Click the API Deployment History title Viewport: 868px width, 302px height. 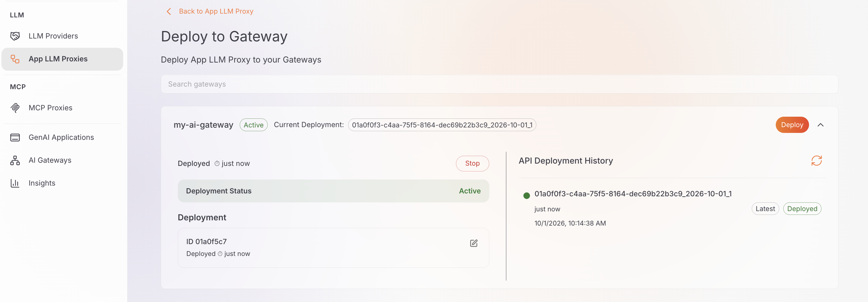click(565, 161)
